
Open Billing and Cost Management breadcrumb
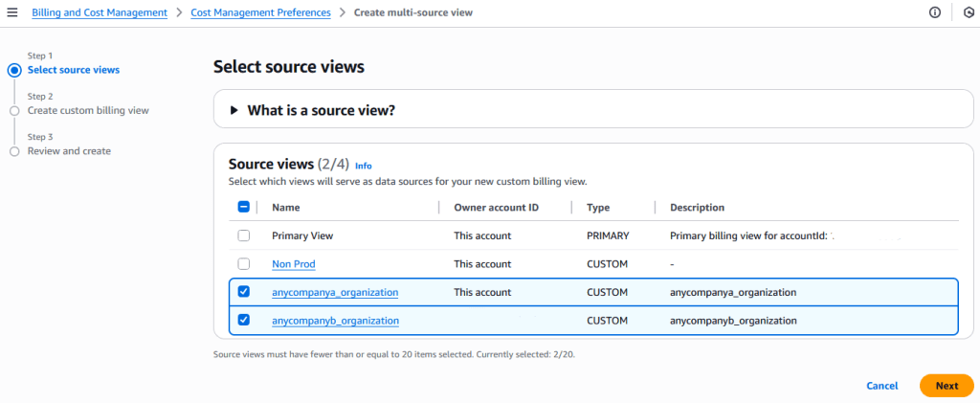100,12
